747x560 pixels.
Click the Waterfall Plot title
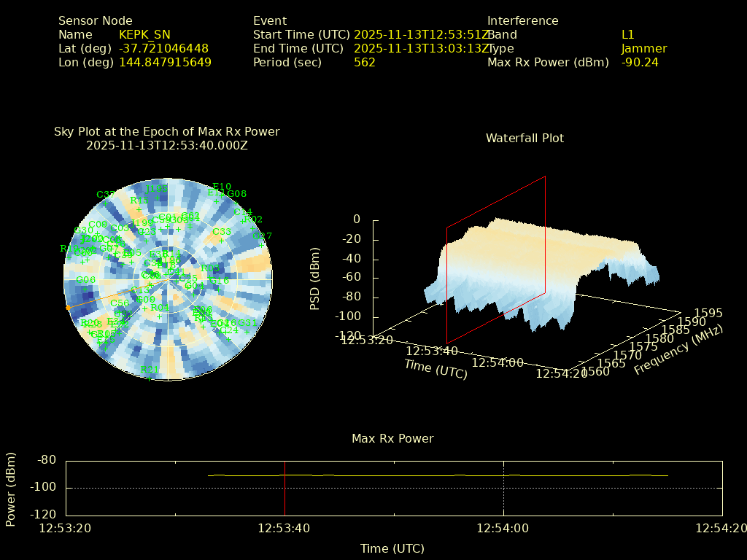525,138
